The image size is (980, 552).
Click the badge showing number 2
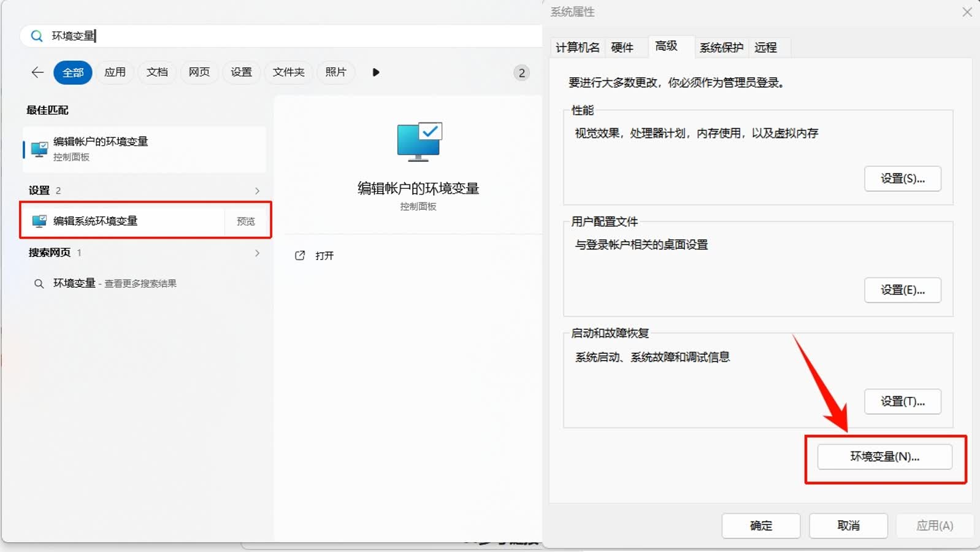(x=522, y=73)
